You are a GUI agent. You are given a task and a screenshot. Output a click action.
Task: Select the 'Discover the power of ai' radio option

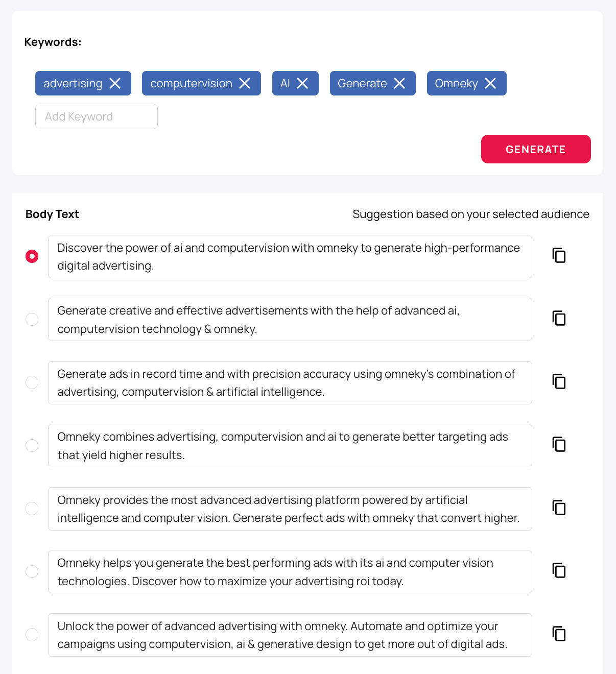coord(32,256)
